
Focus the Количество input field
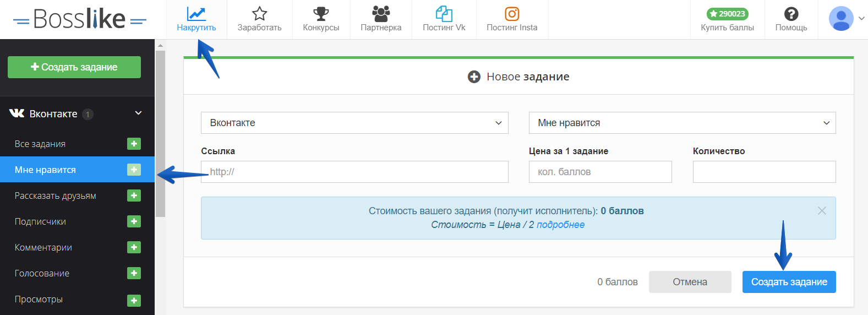[764, 172]
